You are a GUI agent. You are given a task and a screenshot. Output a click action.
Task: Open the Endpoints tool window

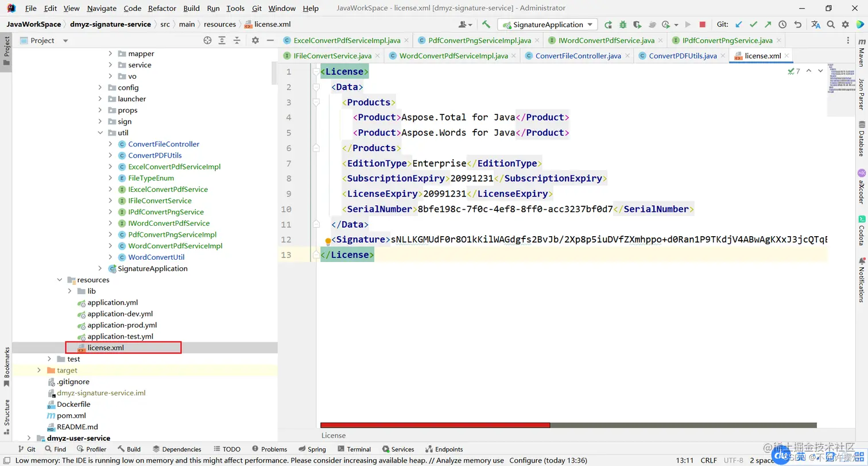(x=444, y=449)
